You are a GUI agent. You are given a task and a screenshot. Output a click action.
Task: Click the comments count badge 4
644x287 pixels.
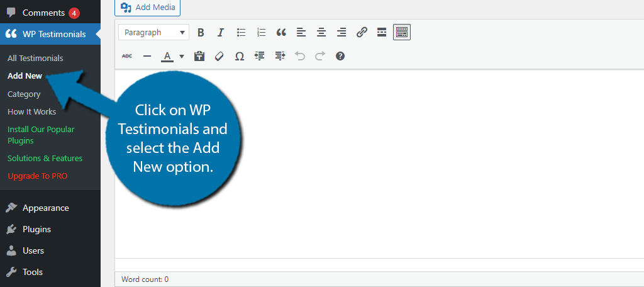[x=74, y=13]
